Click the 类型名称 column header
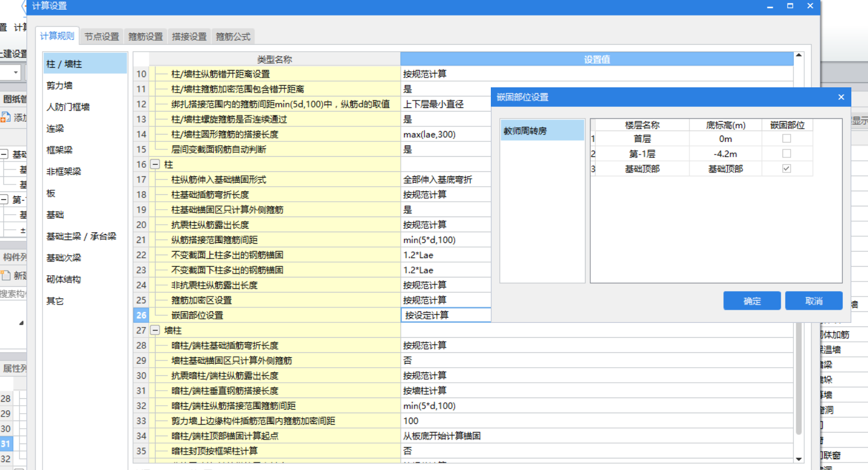The height and width of the screenshot is (470, 868). pyautogui.click(x=274, y=59)
